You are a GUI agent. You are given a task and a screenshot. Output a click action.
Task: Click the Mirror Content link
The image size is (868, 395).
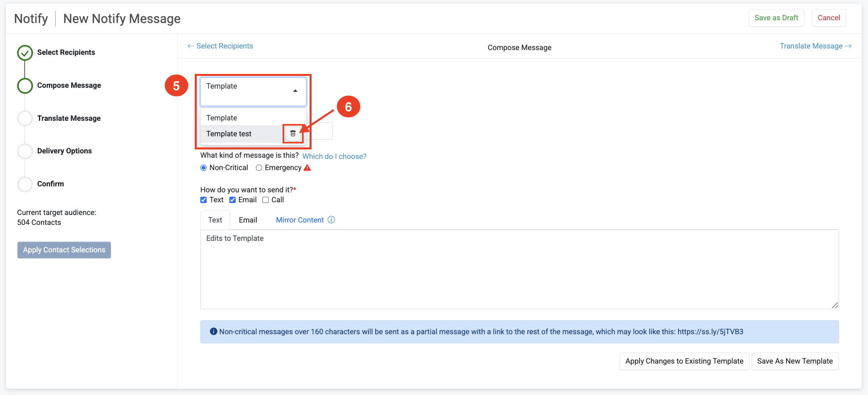[x=300, y=220]
